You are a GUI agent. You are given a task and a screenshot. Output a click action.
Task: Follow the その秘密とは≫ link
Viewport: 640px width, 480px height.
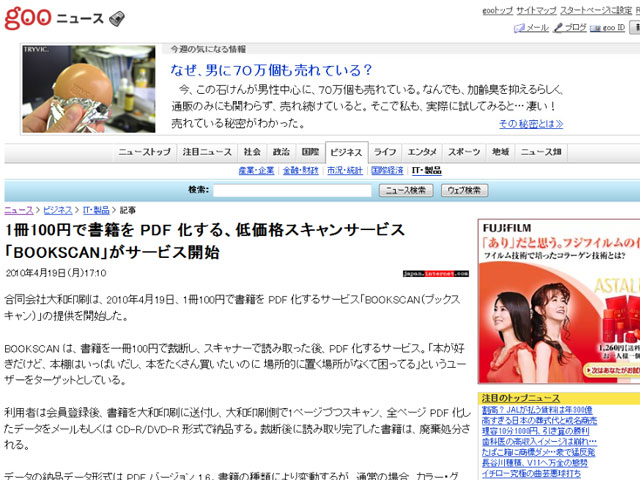point(531,124)
